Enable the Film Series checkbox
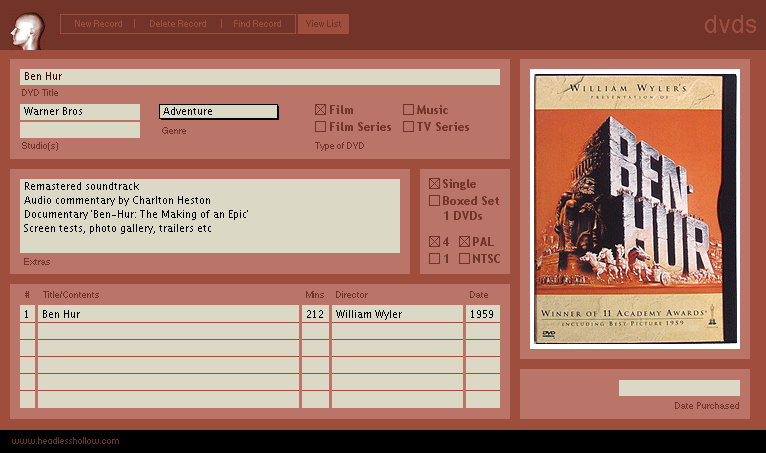The height and width of the screenshot is (453, 766). (320, 127)
